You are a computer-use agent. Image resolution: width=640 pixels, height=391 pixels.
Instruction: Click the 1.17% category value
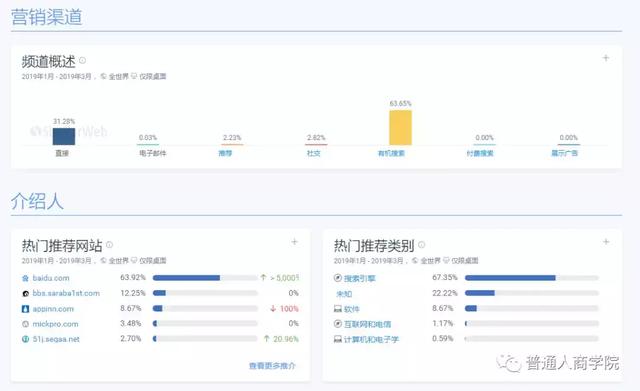click(443, 323)
